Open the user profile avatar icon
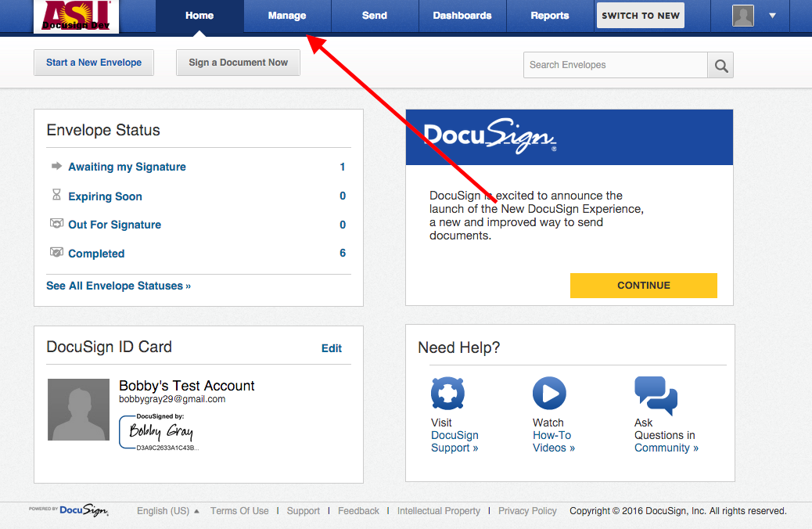This screenshot has width=812, height=529. coord(742,16)
